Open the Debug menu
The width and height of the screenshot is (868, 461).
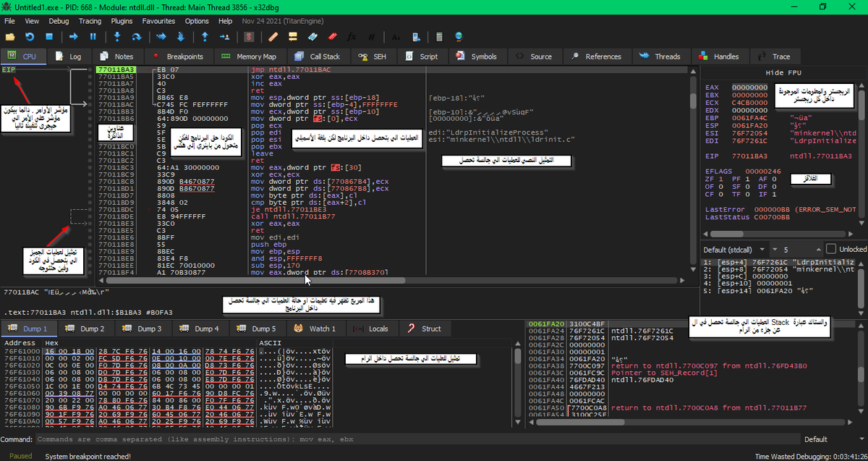coord(59,21)
